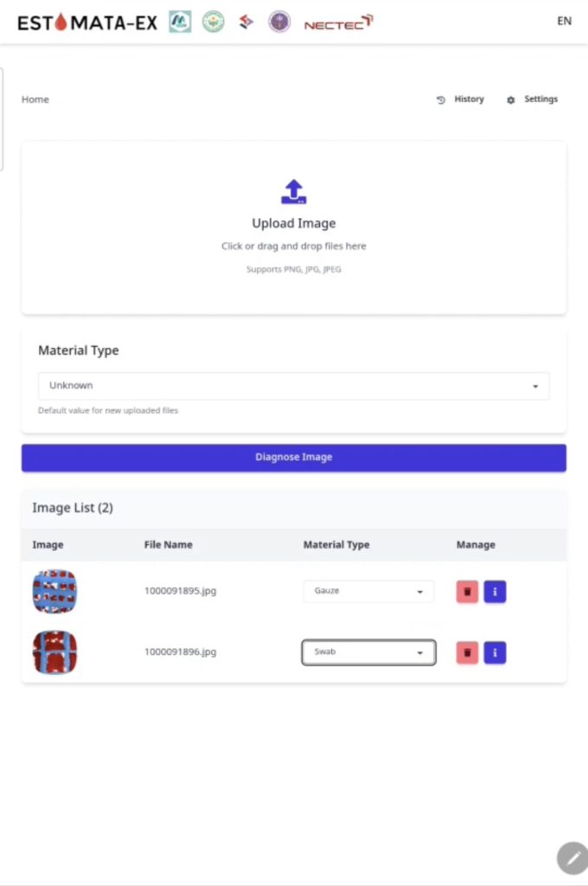Open the Swab material type dropdown

(x=368, y=652)
